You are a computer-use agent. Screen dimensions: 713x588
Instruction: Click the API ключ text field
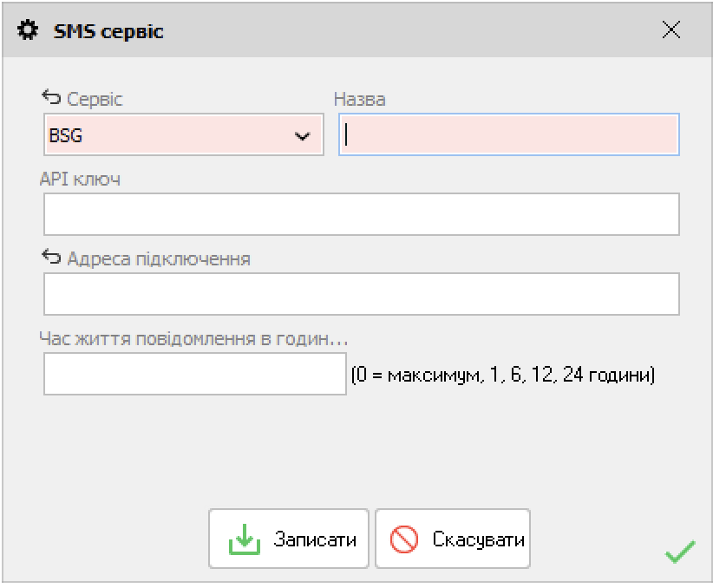click(x=361, y=214)
